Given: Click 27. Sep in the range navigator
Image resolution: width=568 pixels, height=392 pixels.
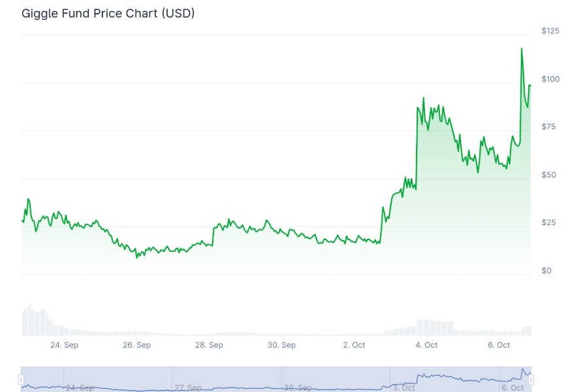Looking at the screenshot, I should (188, 387).
